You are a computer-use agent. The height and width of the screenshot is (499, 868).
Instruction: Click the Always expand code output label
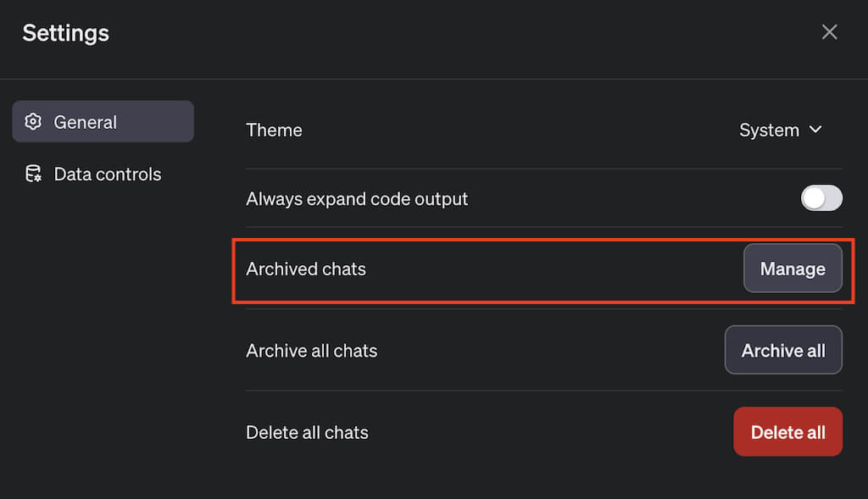[x=357, y=199]
